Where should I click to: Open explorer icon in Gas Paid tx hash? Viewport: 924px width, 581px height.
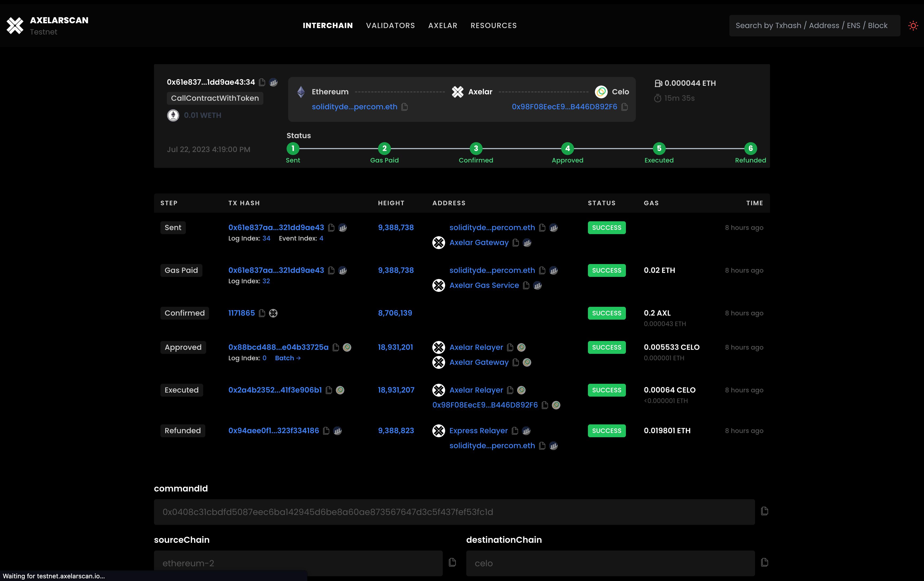coord(343,270)
